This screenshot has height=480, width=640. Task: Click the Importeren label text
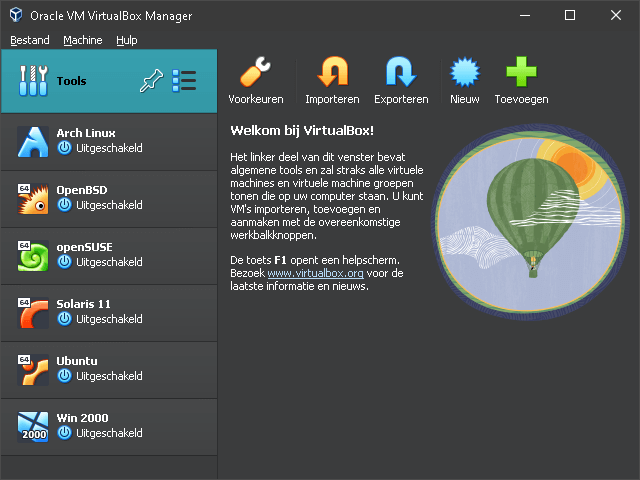click(x=332, y=99)
